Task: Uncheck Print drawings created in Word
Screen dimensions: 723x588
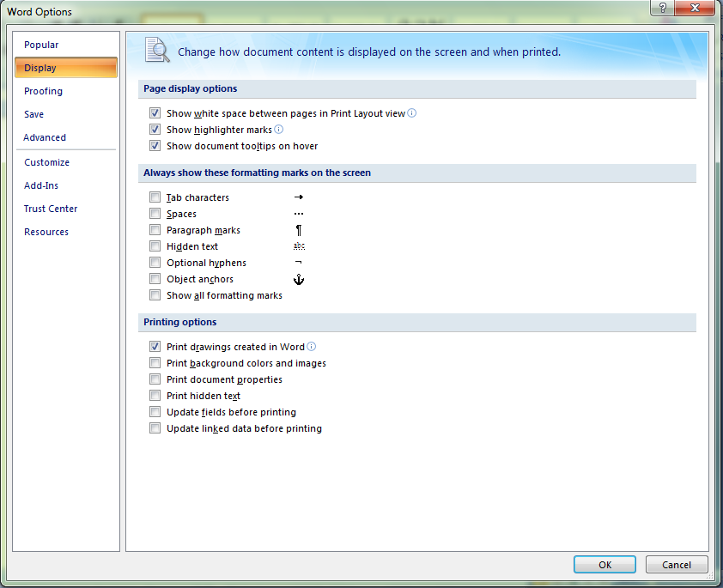Action: [155, 347]
